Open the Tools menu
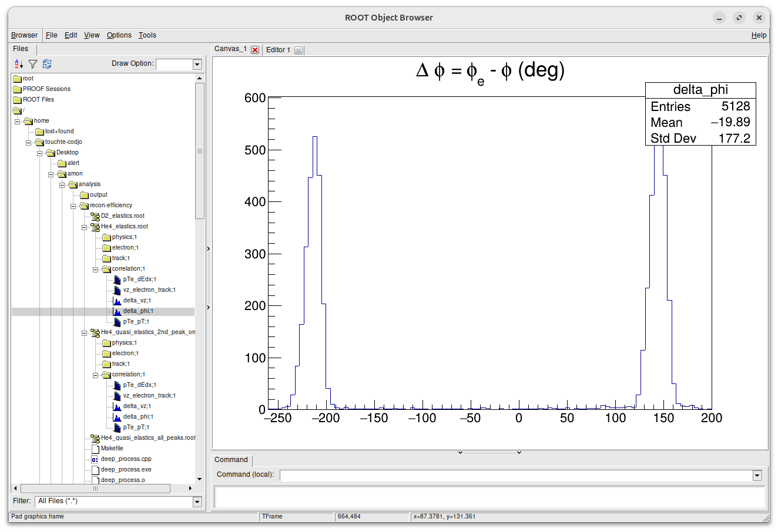Image resolution: width=778 pixels, height=532 pixels. pyautogui.click(x=147, y=35)
